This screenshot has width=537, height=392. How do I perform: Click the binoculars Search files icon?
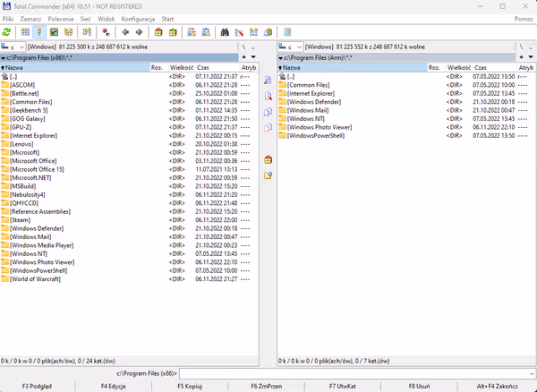point(226,31)
